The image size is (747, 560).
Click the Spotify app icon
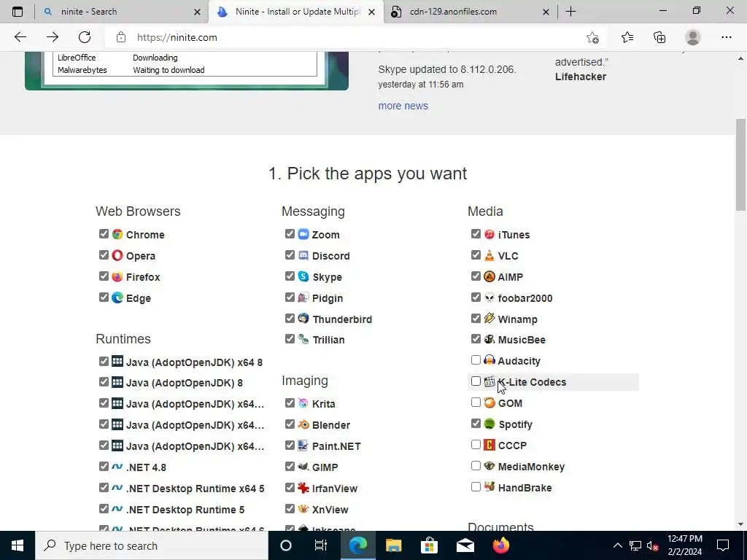(x=489, y=424)
